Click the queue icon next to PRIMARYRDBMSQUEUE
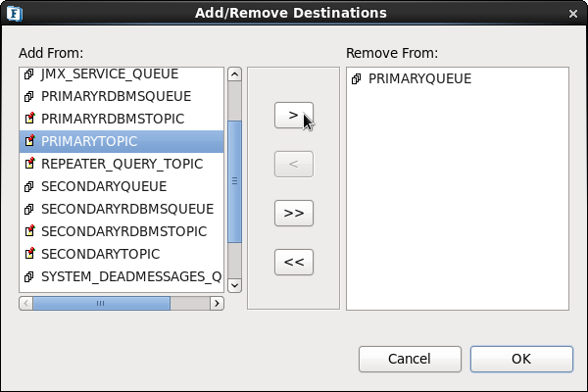 pos(29,96)
